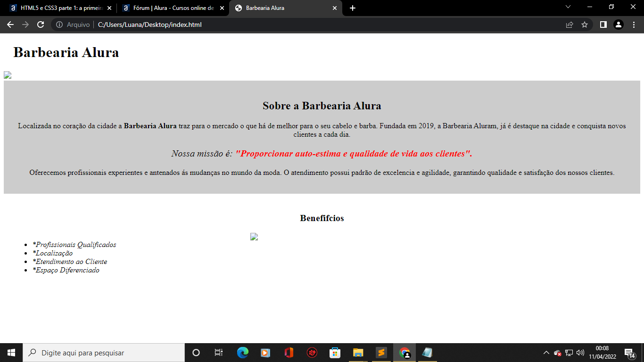Click the Chrome icon on the taskbar

click(x=405, y=353)
